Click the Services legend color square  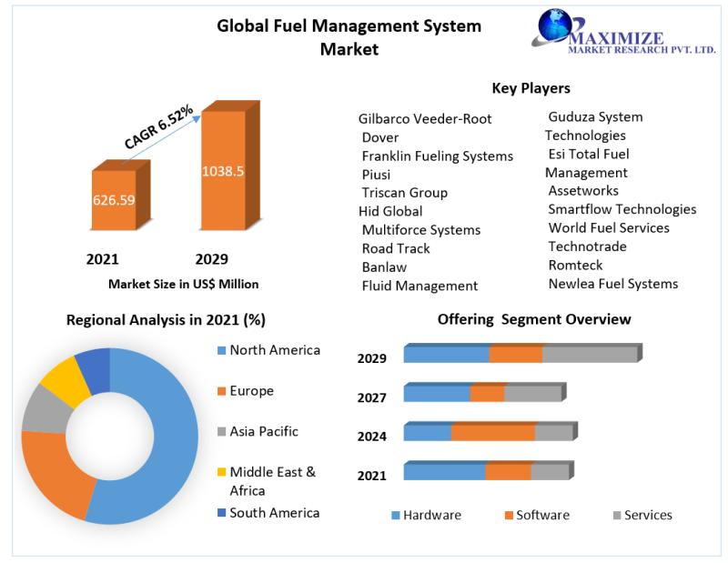(617, 515)
